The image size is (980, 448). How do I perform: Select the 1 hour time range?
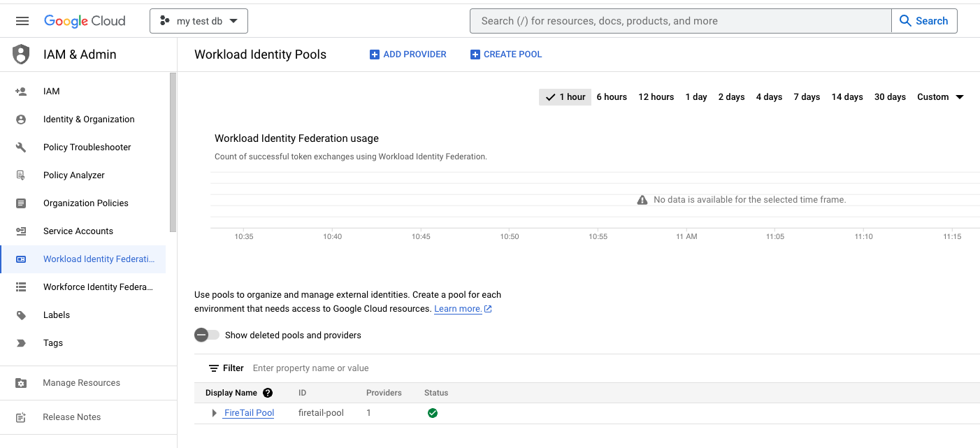coord(565,97)
